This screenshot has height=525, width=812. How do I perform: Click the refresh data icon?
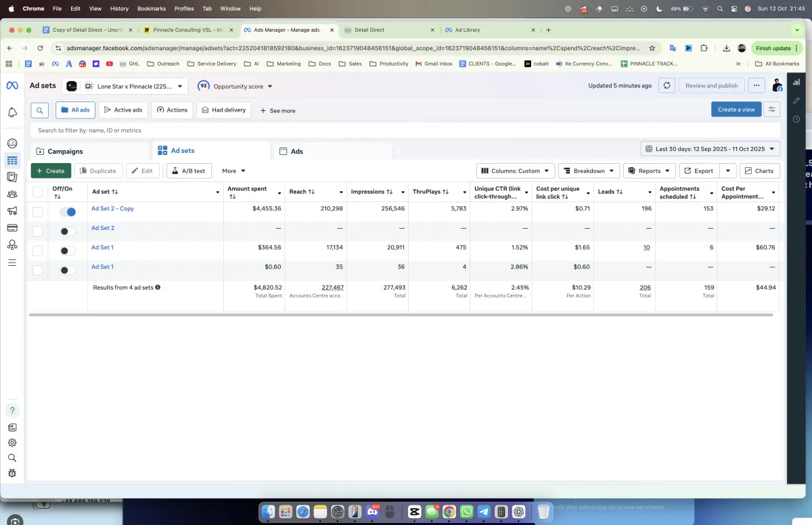667,86
